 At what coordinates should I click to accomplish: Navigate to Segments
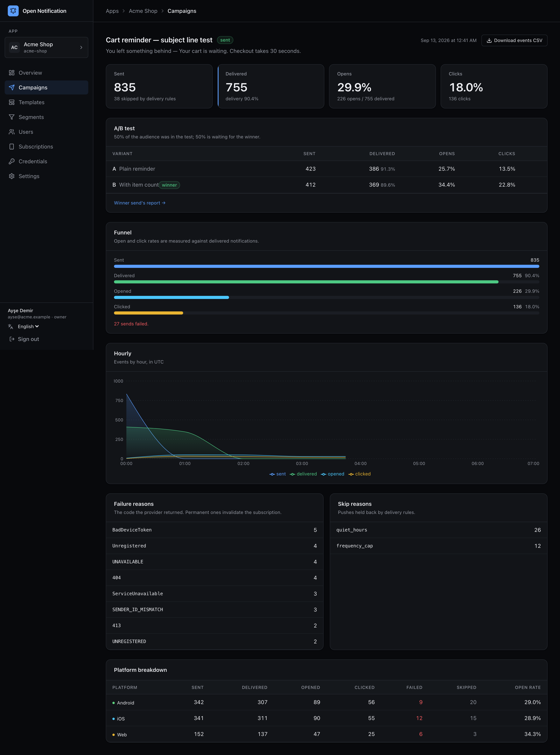pyautogui.click(x=46, y=117)
